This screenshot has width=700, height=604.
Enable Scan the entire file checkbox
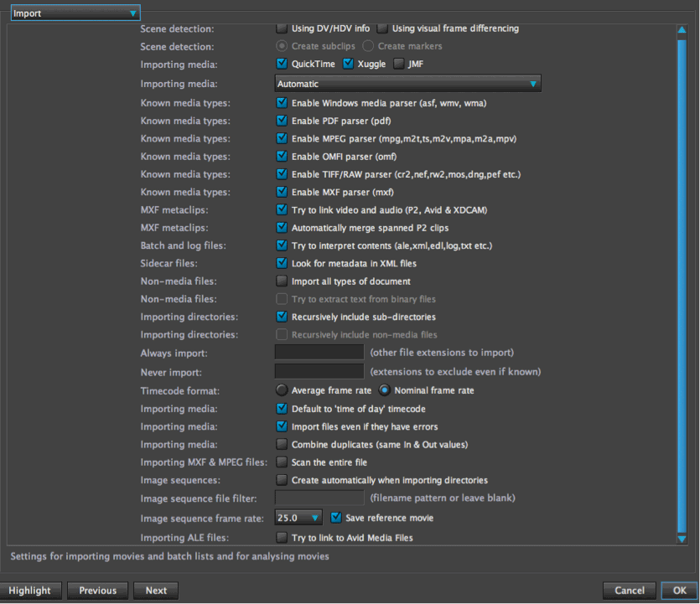(x=281, y=462)
